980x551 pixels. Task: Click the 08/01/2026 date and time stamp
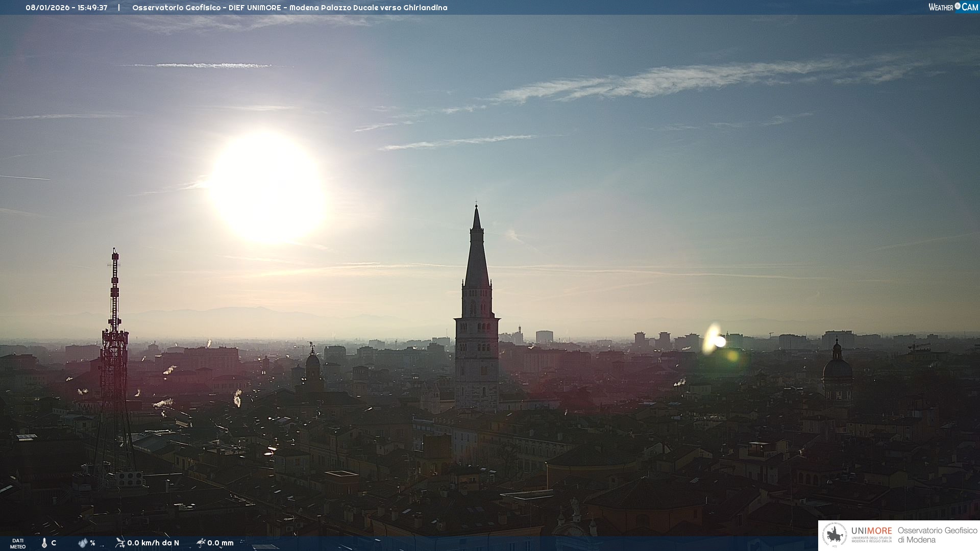(x=66, y=8)
